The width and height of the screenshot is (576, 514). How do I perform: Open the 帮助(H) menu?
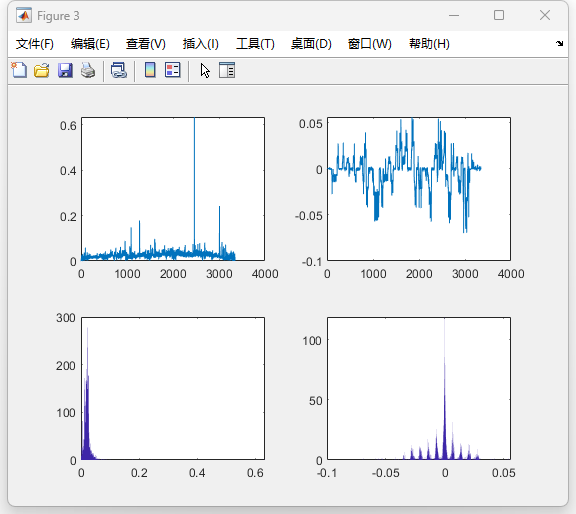click(429, 44)
